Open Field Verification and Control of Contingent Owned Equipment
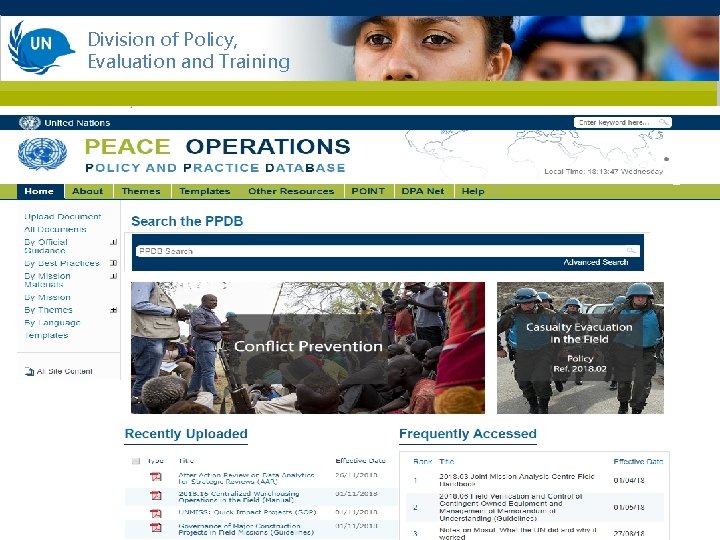This screenshot has height=540, width=720. tap(511, 507)
